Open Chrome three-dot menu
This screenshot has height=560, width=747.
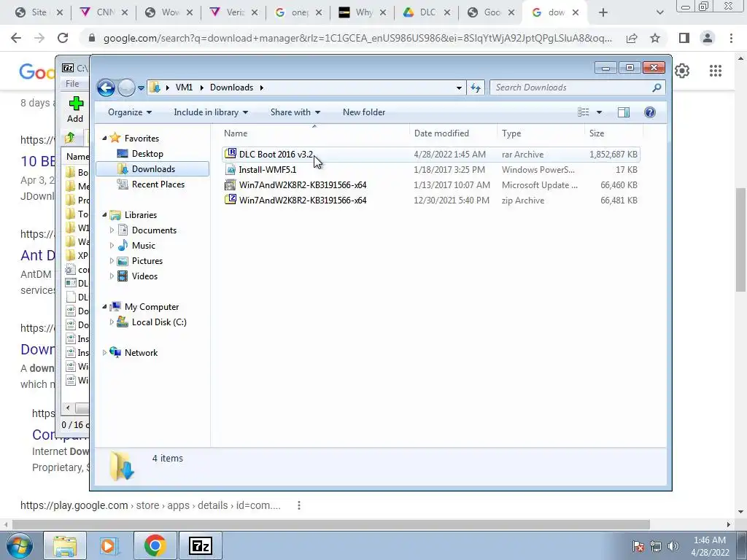click(731, 38)
